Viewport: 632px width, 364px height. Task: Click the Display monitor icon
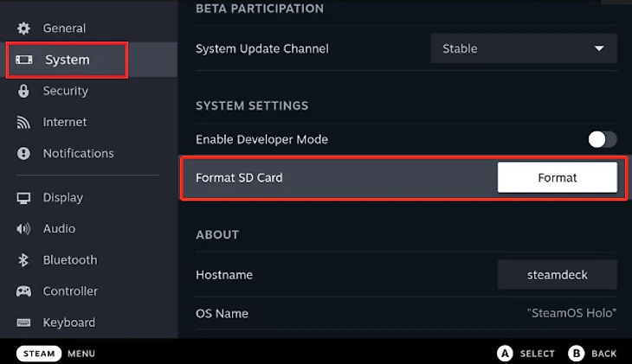[23, 198]
